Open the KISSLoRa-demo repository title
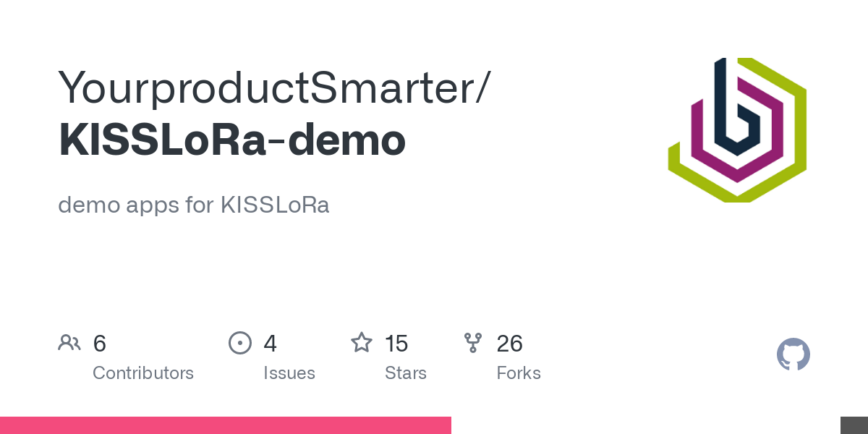The image size is (868, 434). pos(231,140)
